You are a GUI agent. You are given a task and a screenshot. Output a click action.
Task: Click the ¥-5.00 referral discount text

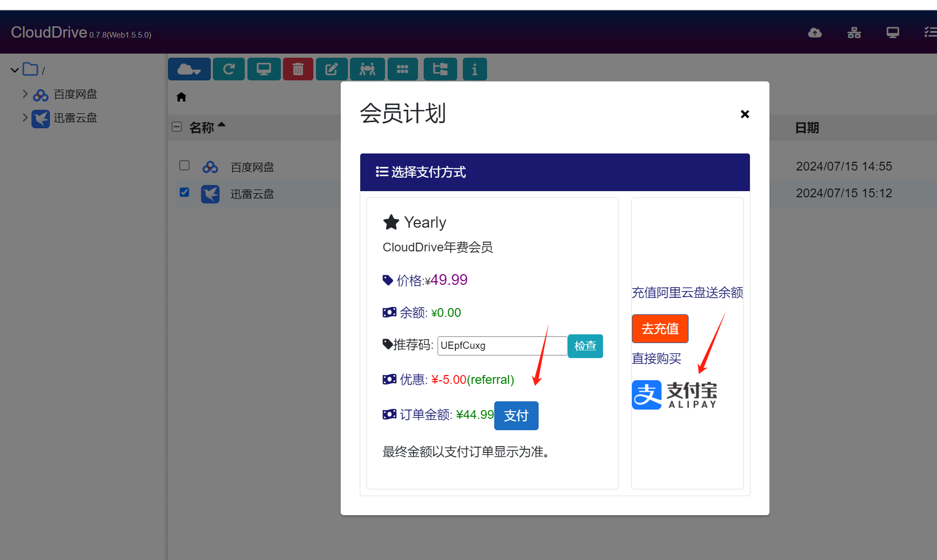click(448, 380)
